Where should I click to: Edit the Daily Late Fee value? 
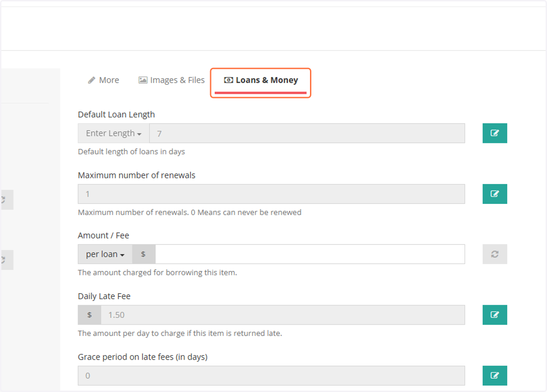click(495, 315)
